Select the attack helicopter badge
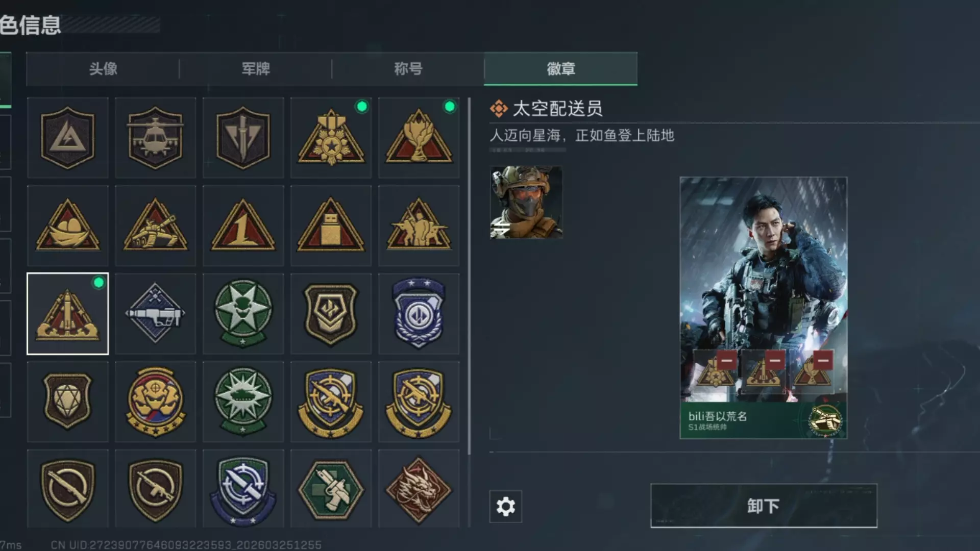Viewport: 980px width, 551px height. click(155, 138)
